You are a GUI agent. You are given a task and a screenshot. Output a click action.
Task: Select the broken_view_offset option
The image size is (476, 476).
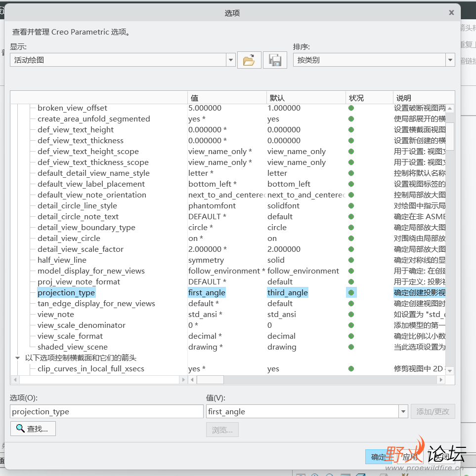coord(72,108)
